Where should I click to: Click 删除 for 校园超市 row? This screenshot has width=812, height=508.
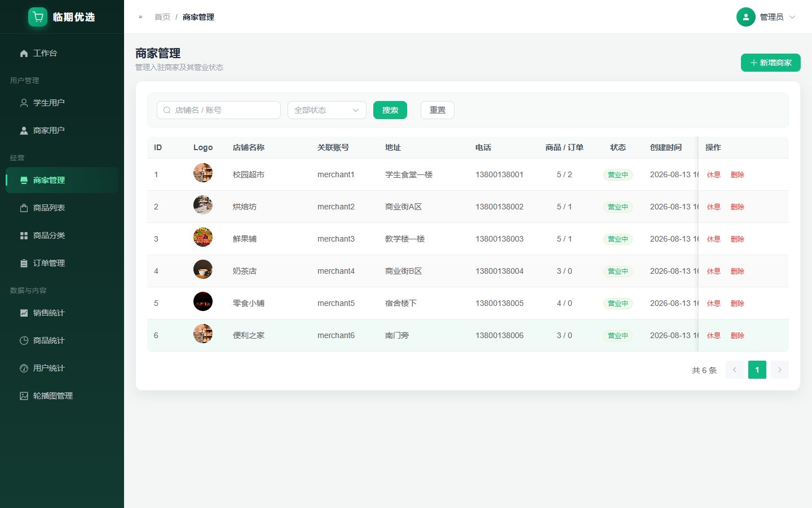click(x=738, y=174)
